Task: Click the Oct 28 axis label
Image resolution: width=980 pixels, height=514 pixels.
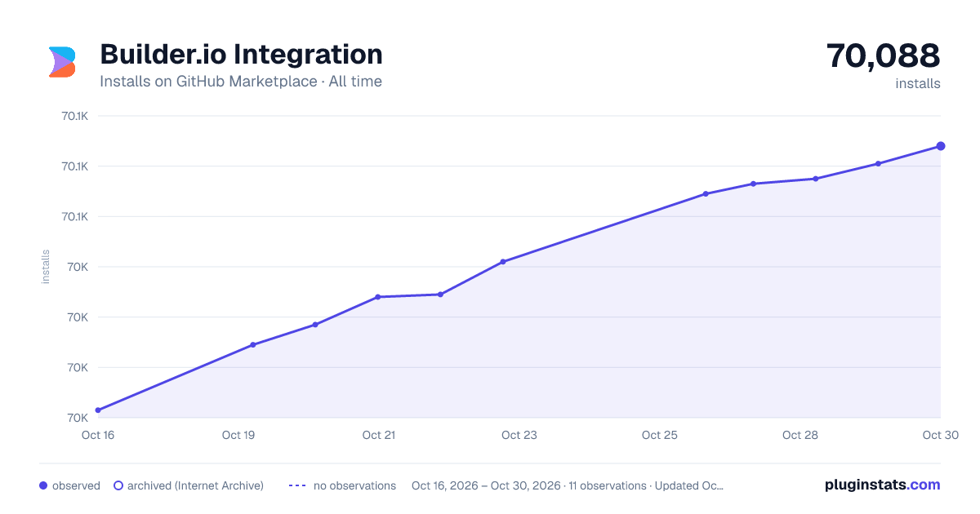Action: coord(800,435)
